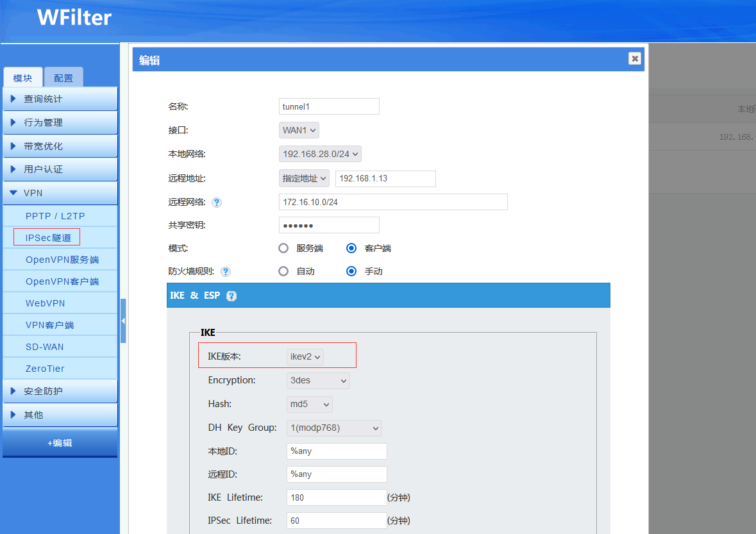Screen dimensions: 756x534
Task: Open the 接口 WAN1 dropdown
Action: [299, 130]
